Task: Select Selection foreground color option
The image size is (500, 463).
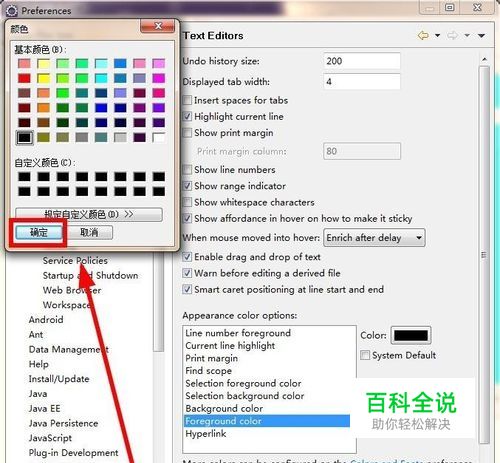Action: pos(243,383)
